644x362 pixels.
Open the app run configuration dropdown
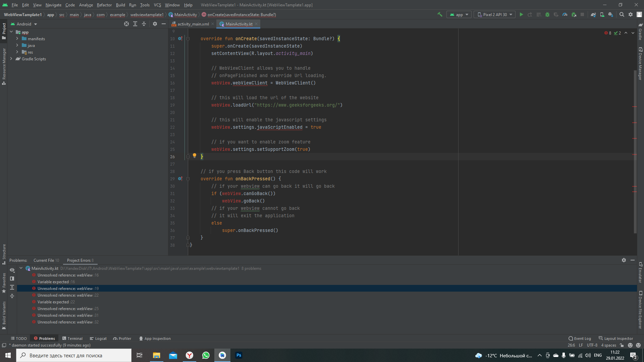click(x=459, y=14)
